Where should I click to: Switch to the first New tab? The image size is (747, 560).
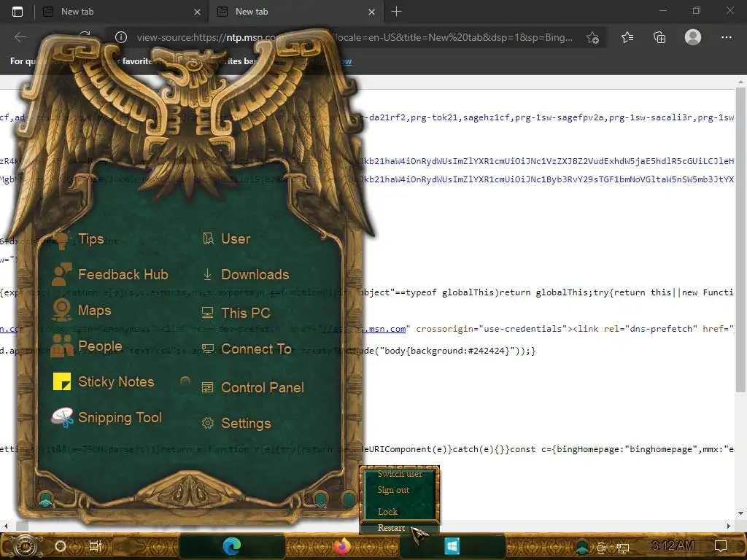tap(121, 12)
